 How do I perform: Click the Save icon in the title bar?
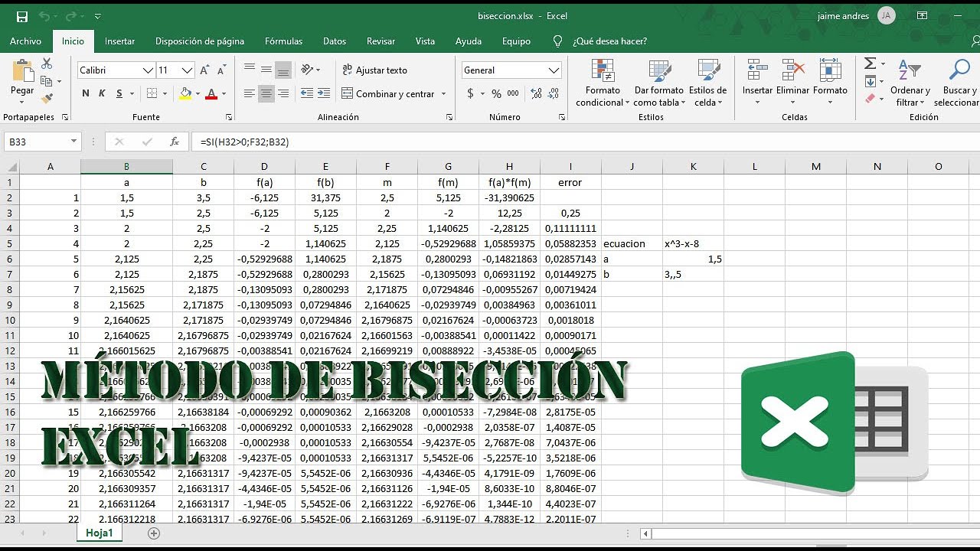pyautogui.click(x=22, y=16)
